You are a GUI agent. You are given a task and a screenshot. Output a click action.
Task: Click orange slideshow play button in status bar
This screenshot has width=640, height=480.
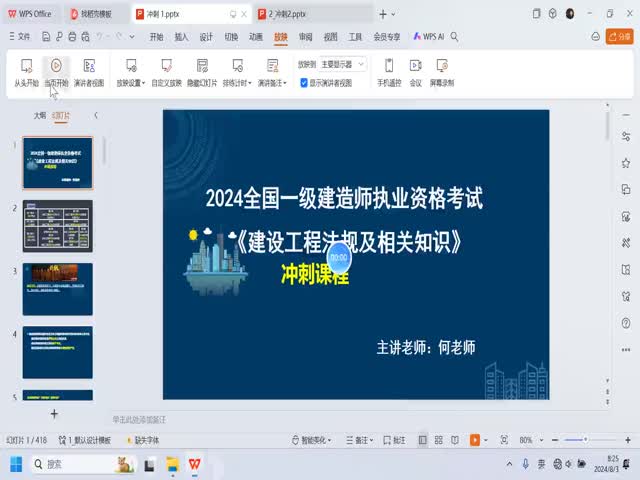(475, 440)
